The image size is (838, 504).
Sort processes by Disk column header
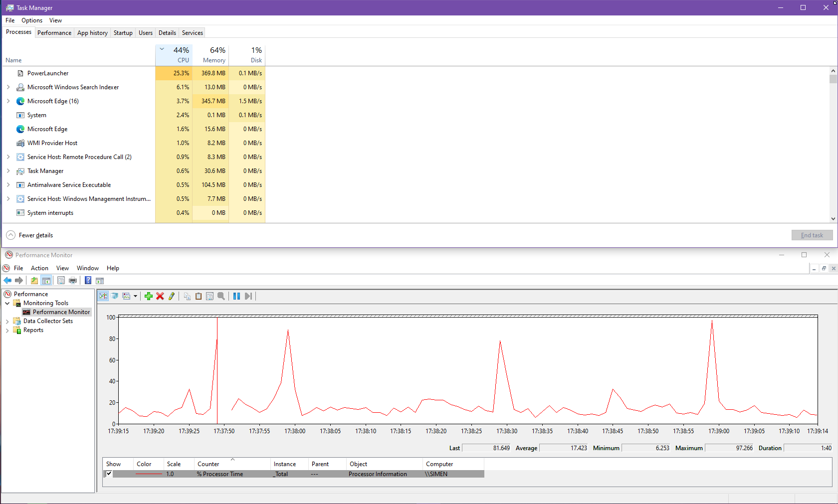coord(247,55)
